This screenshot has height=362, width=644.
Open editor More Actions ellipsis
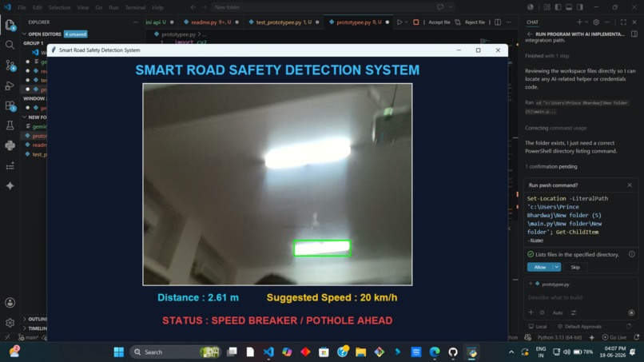(x=508, y=22)
